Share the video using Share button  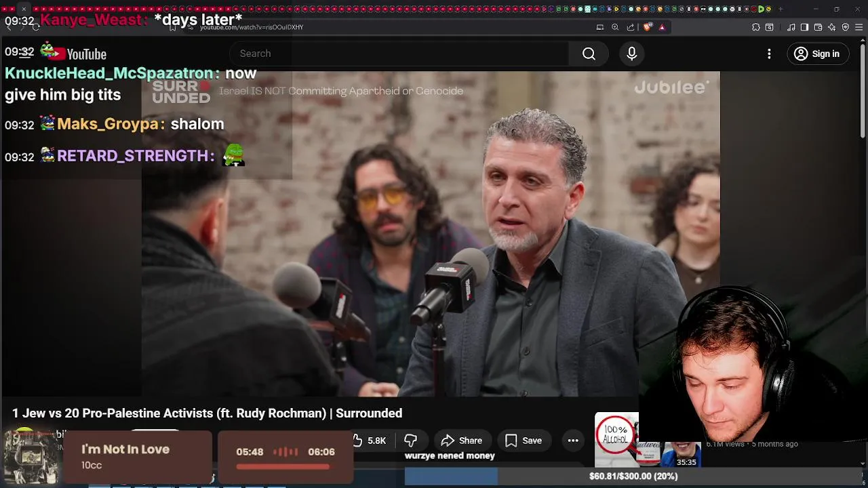(x=462, y=441)
